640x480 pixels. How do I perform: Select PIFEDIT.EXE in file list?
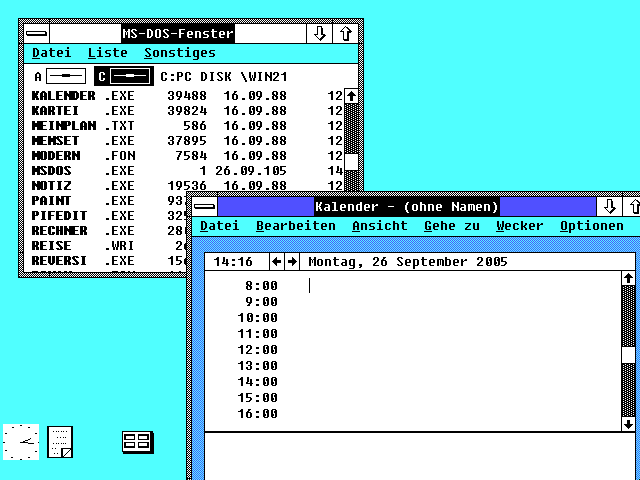pos(109,216)
